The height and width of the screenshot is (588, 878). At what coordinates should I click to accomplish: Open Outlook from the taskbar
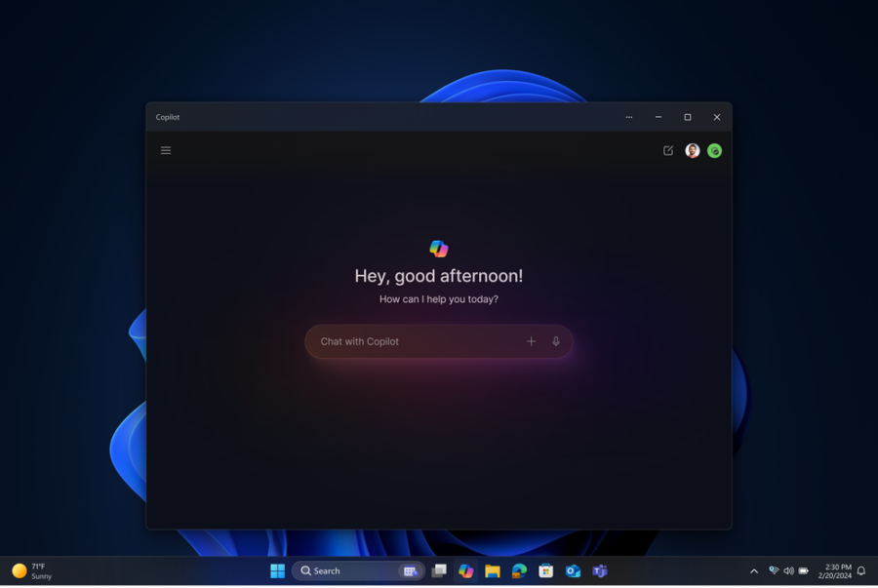573,570
